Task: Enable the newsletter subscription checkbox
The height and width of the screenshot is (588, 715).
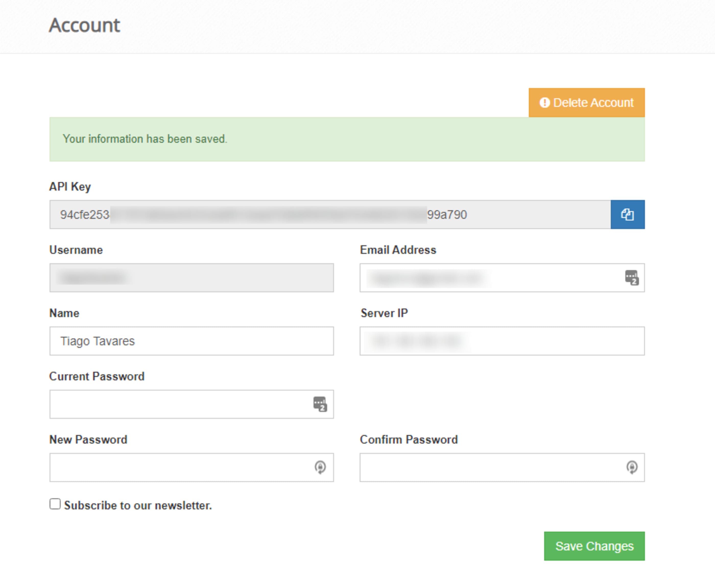Action: click(55, 504)
